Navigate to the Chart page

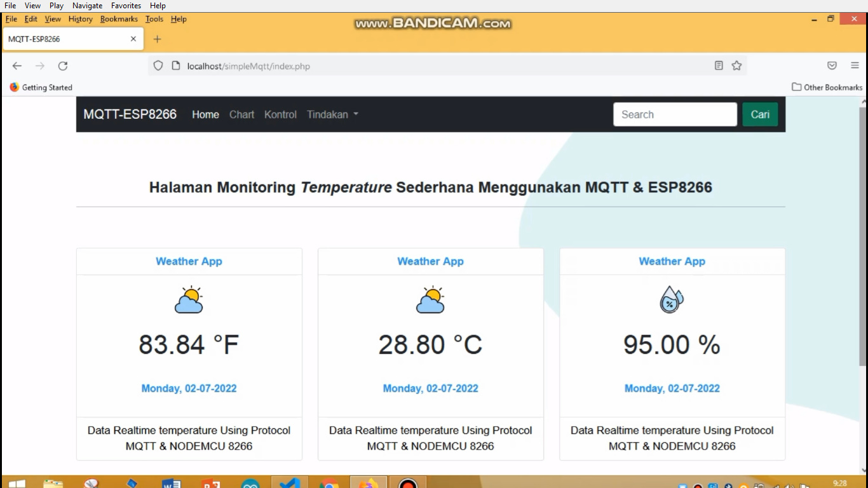[x=241, y=114]
